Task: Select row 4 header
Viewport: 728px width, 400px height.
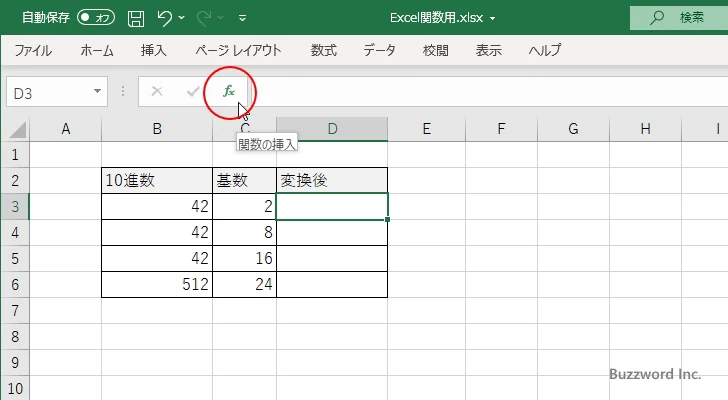Action: (x=15, y=232)
